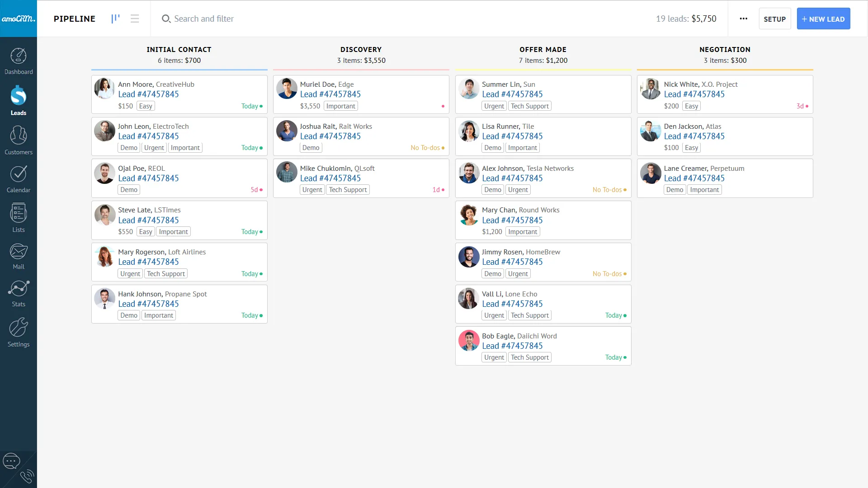
Task: Open the chat support bubble
Action: point(11,461)
